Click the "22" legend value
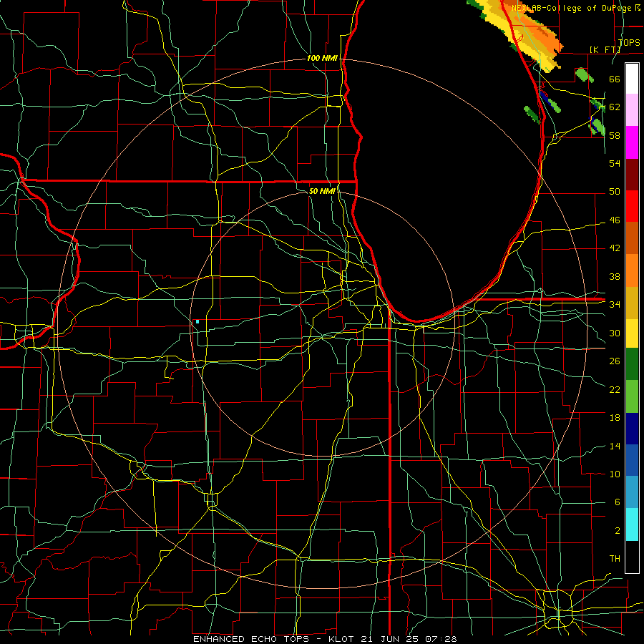Screen dimensions: 644x644 click(x=615, y=389)
